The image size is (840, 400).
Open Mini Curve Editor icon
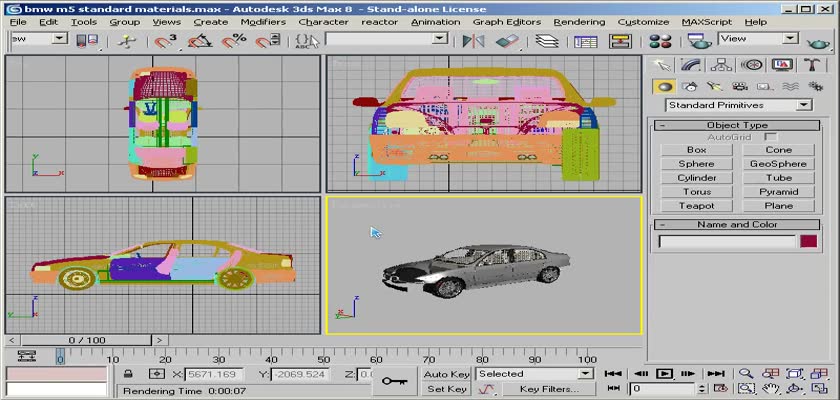tap(27, 356)
